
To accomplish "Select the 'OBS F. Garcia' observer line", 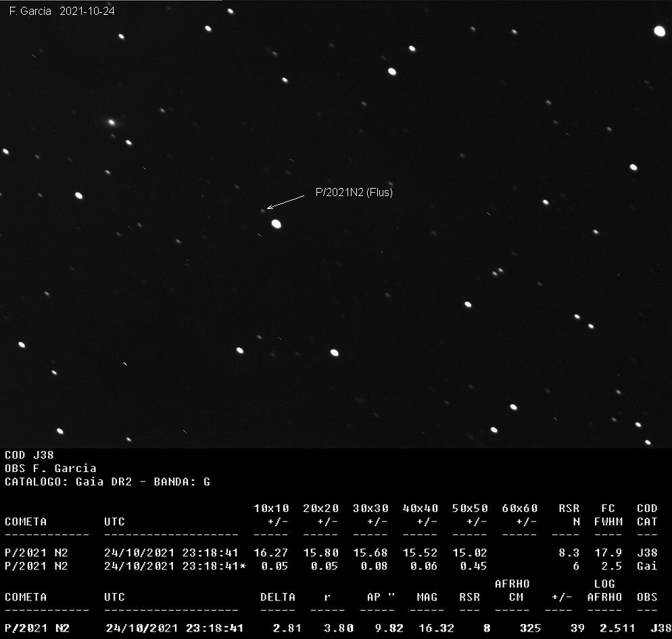I will 51,468.
